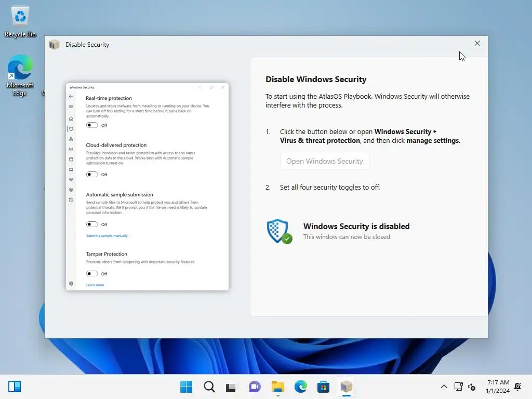Click the Learn more link in the preview
Screen dimensions: 532x399
point(95,285)
